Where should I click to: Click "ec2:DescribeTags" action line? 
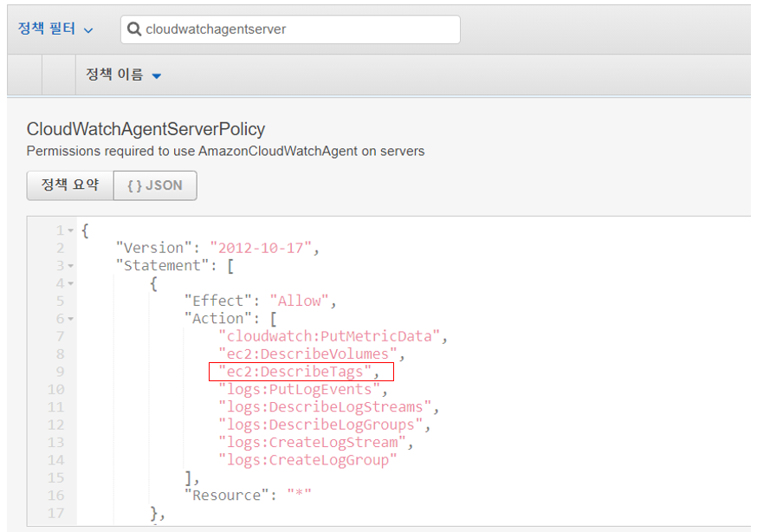(295, 372)
